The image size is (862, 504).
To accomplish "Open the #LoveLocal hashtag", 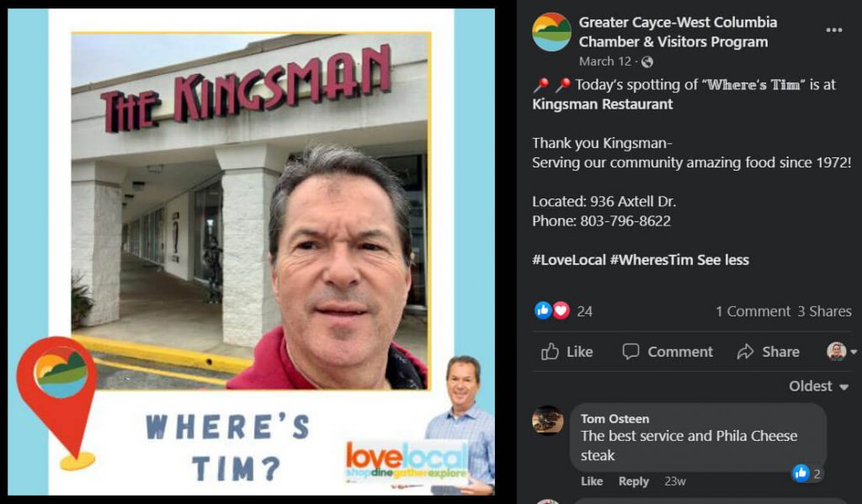I will [x=569, y=260].
